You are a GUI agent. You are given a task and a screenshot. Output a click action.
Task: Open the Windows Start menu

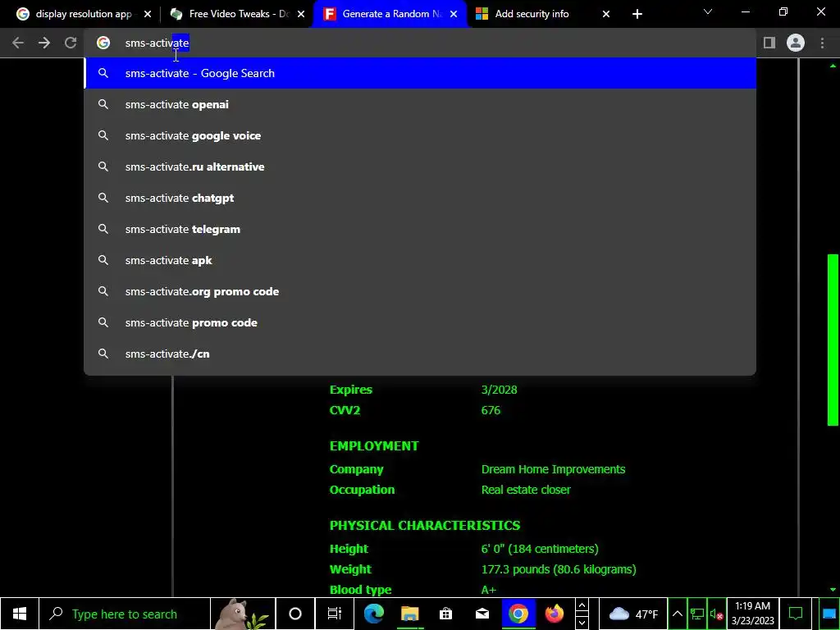(x=20, y=614)
